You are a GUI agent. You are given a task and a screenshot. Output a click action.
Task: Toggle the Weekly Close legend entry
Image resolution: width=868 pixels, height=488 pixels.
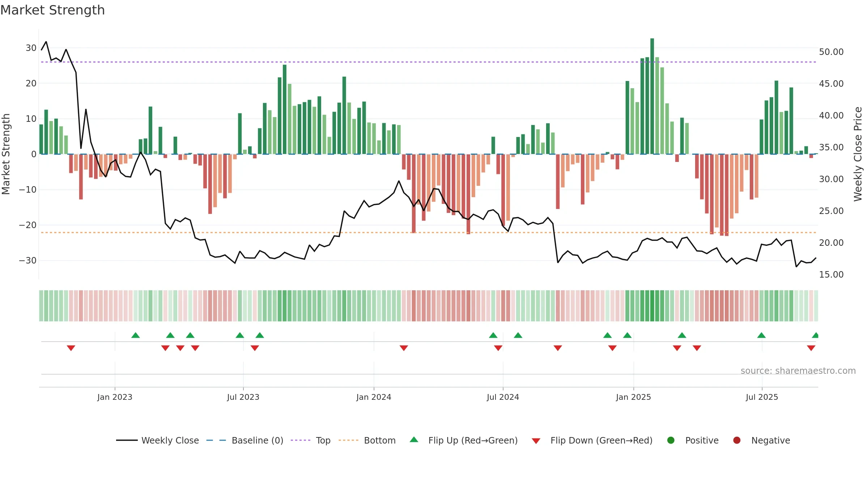coord(157,440)
